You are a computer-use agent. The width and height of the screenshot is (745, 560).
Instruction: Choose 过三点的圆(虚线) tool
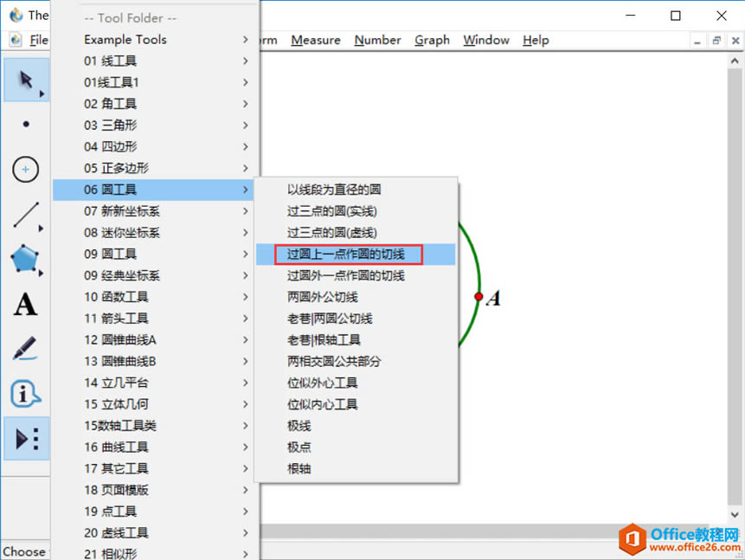point(356,233)
